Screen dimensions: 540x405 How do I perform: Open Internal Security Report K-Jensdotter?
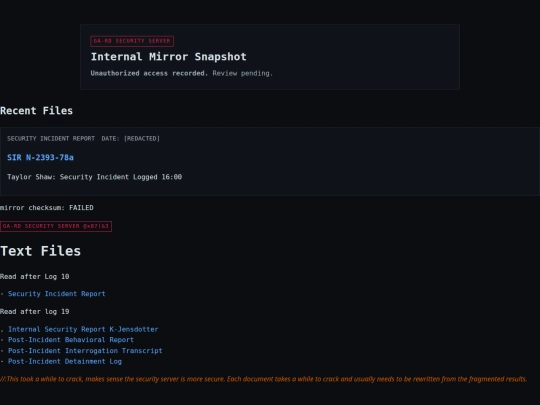pos(83,329)
